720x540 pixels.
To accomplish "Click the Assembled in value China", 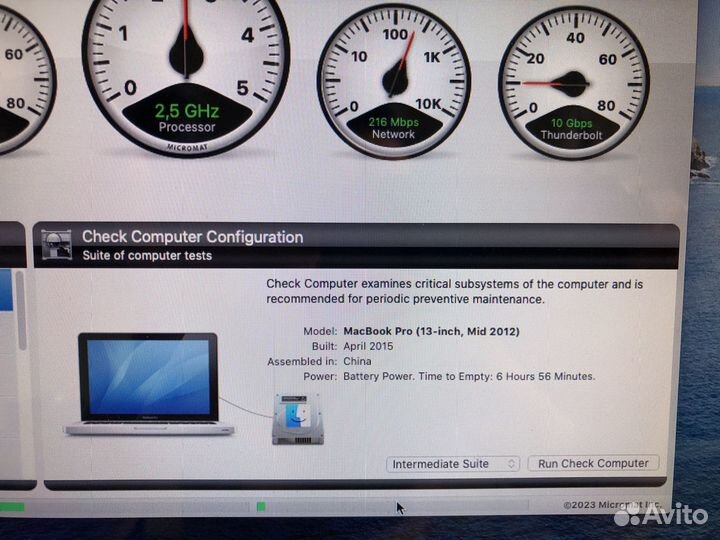I will [x=357, y=361].
